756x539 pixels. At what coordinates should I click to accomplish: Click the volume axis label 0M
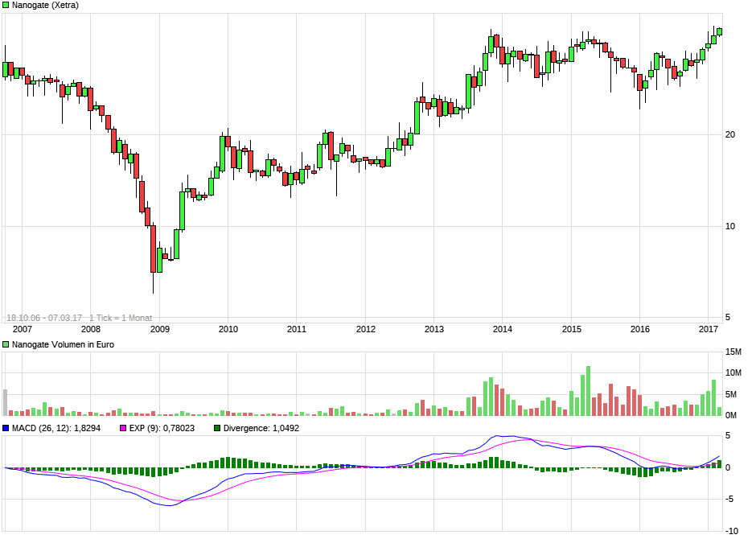pyautogui.click(x=731, y=415)
